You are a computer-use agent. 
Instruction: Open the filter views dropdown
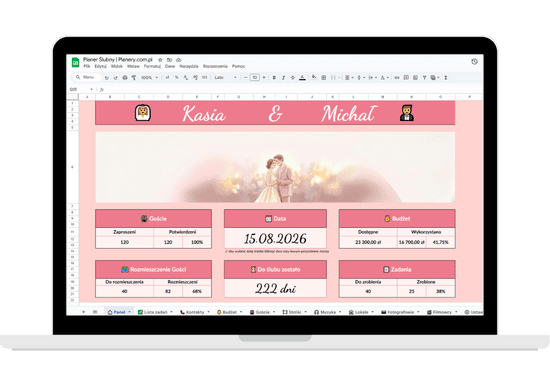[x=435, y=78]
